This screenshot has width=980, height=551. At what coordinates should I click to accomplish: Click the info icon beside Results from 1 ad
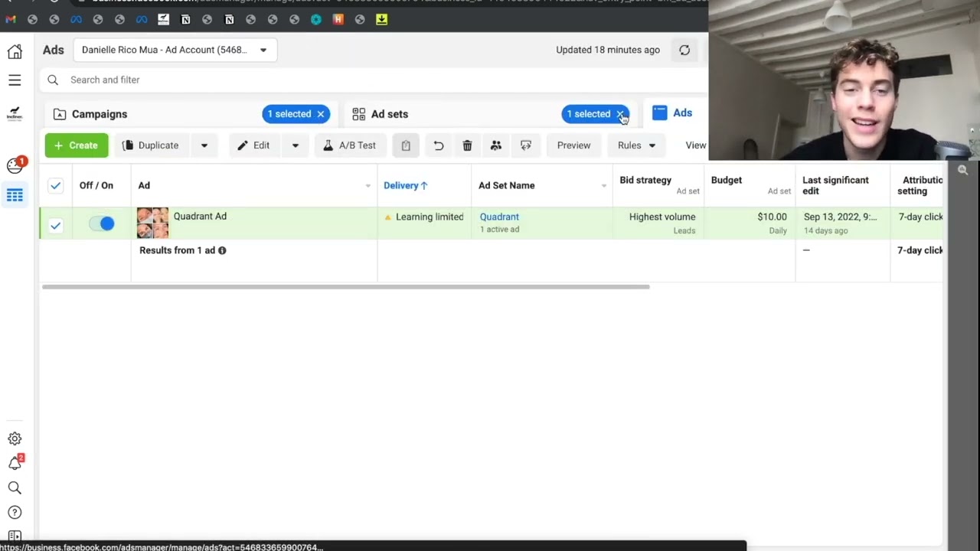tap(222, 250)
